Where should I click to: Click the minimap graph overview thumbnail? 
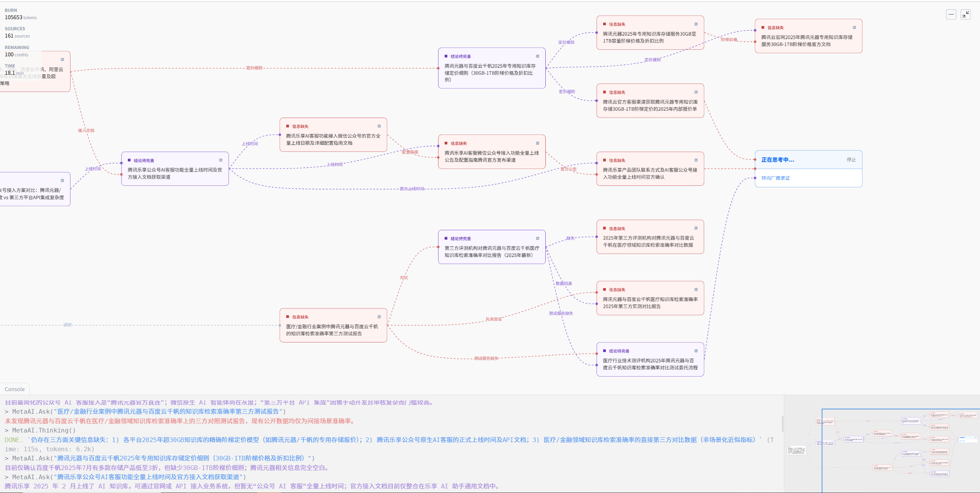(x=881, y=444)
